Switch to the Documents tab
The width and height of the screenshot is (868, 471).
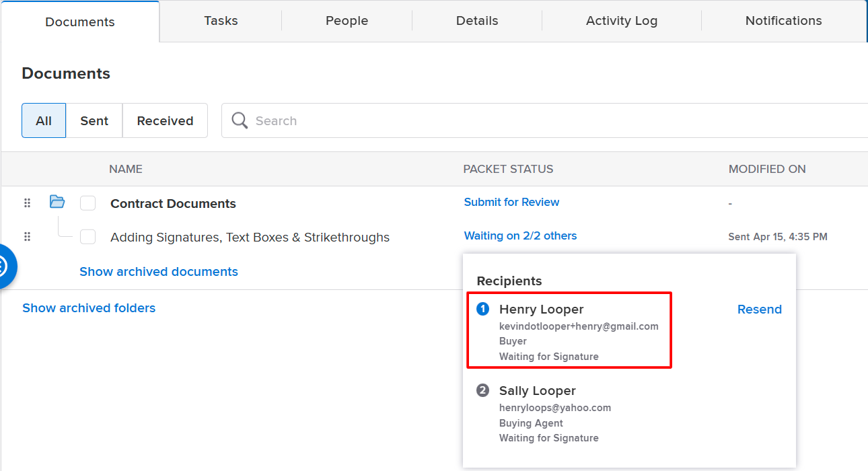(x=80, y=22)
